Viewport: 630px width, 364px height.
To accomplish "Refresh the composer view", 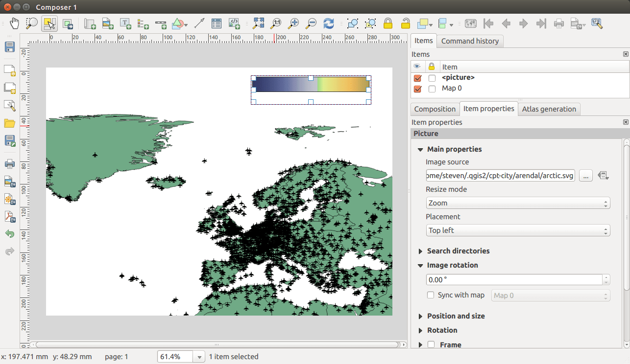I will tap(328, 23).
